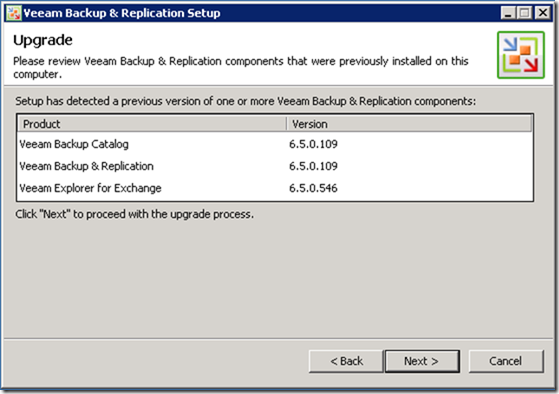559x394 pixels.
Task: Select the Veeam Backup & Replication row
Action: pyautogui.click(x=275, y=166)
